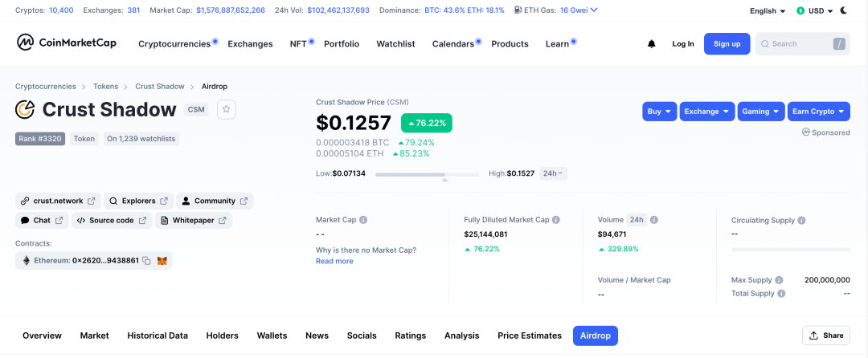Click the MetaMask fox icon
This screenshot has width=868, height=358.
point(162,260)
